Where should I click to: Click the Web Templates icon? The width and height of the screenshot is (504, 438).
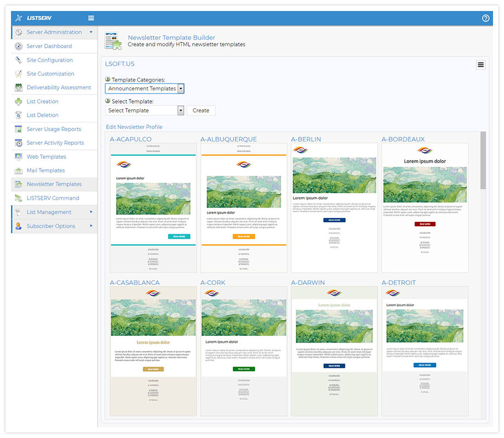(x=19, y=157)
